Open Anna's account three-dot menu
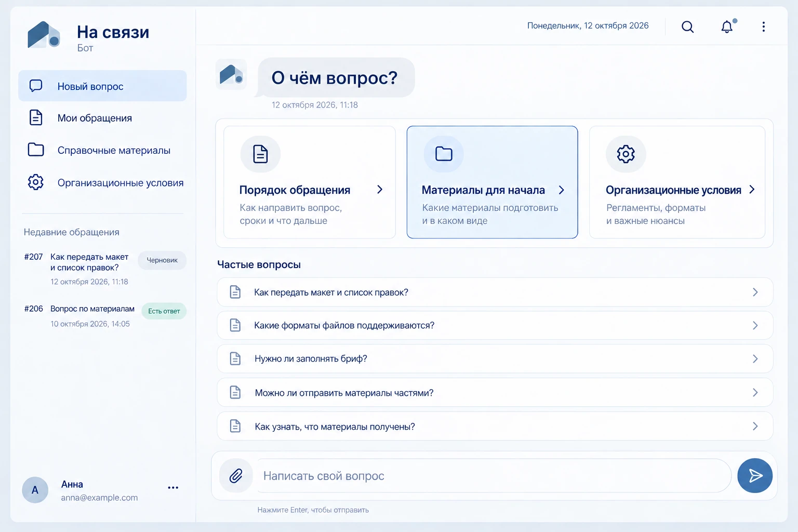Screen dimensions: 798x532 [173, 488]
